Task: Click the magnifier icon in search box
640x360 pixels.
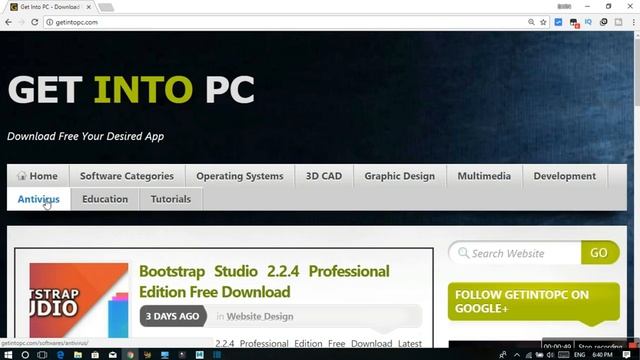Action: (463, 253)
